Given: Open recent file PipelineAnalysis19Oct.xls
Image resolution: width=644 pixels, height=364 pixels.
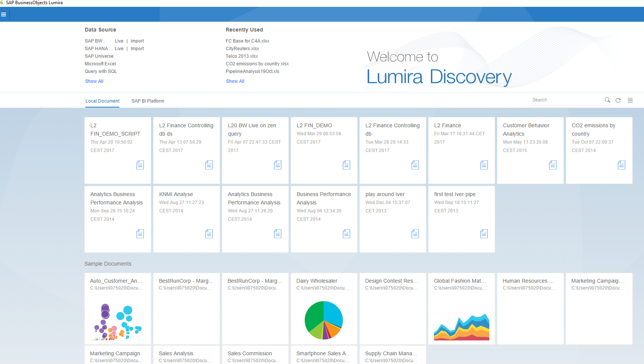Looking at the screenshot, I should tap(252, 71).
